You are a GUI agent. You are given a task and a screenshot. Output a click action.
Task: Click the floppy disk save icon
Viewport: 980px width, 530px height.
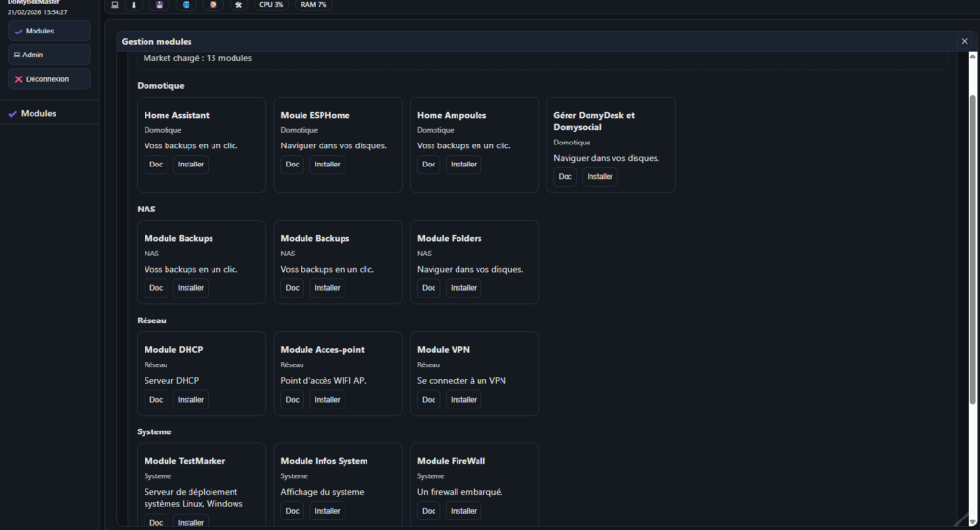[x=159, y=5]
